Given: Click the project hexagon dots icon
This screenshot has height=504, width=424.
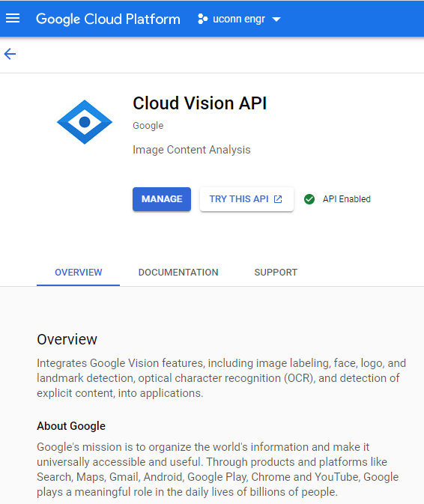Looking at the screenshot, I should point(202,19).
